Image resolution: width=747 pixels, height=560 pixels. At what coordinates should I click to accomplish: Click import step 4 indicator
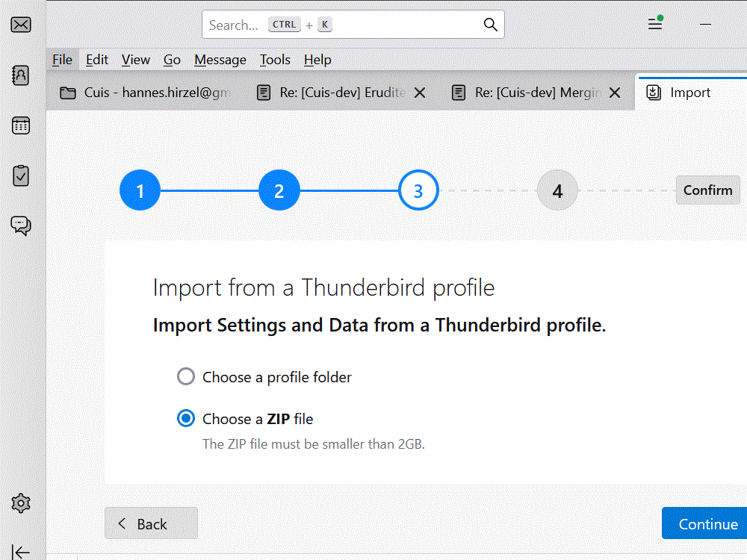(557, 190)
